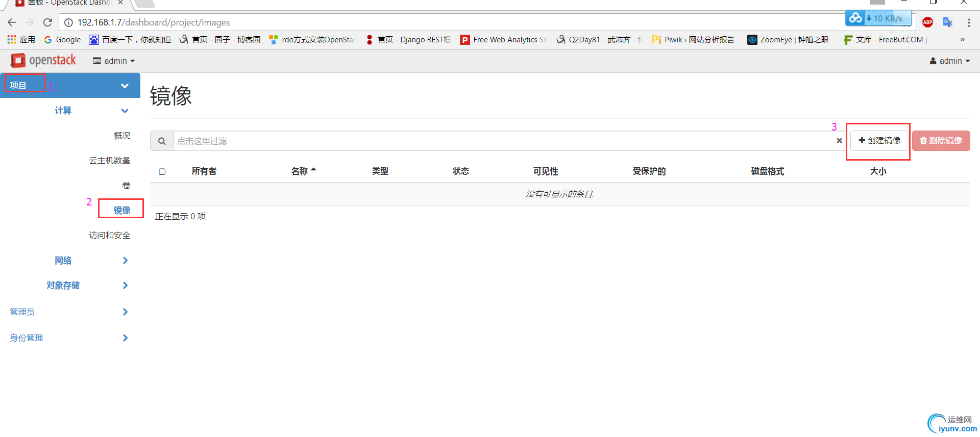The image size is (980, 437).
Task: Click the browser back arrow
Action: [12, 22]
